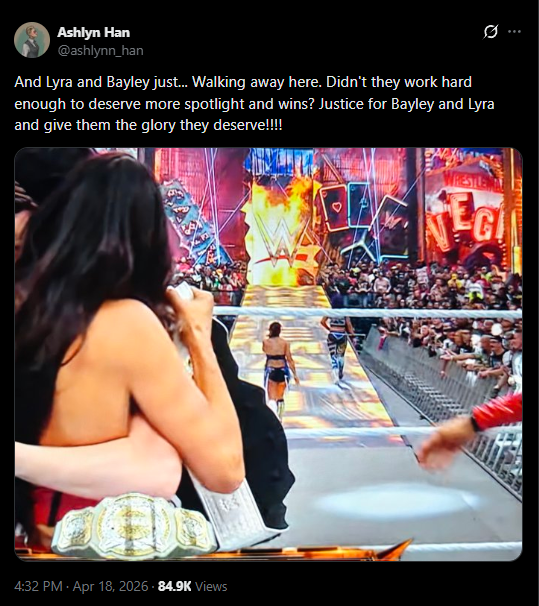
Task: Click the WWE logo on the entrance stage
Action: 283,240
